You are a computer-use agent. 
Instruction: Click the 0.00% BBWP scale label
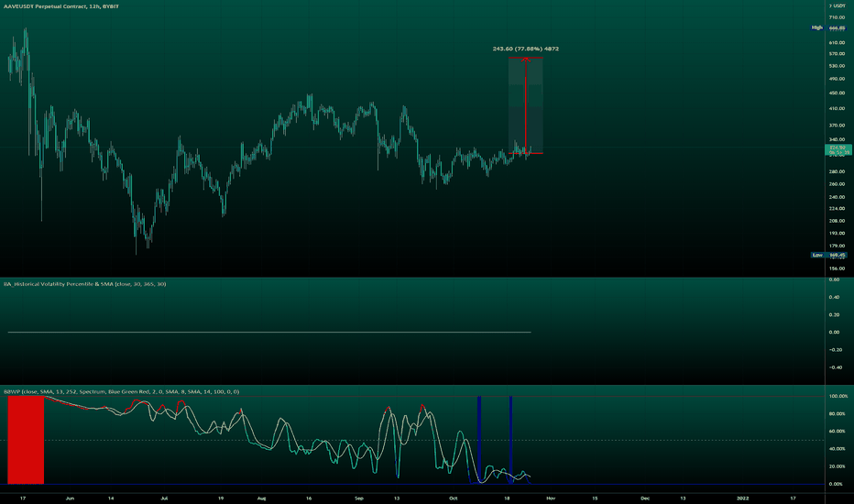click(x=836, y=484)
